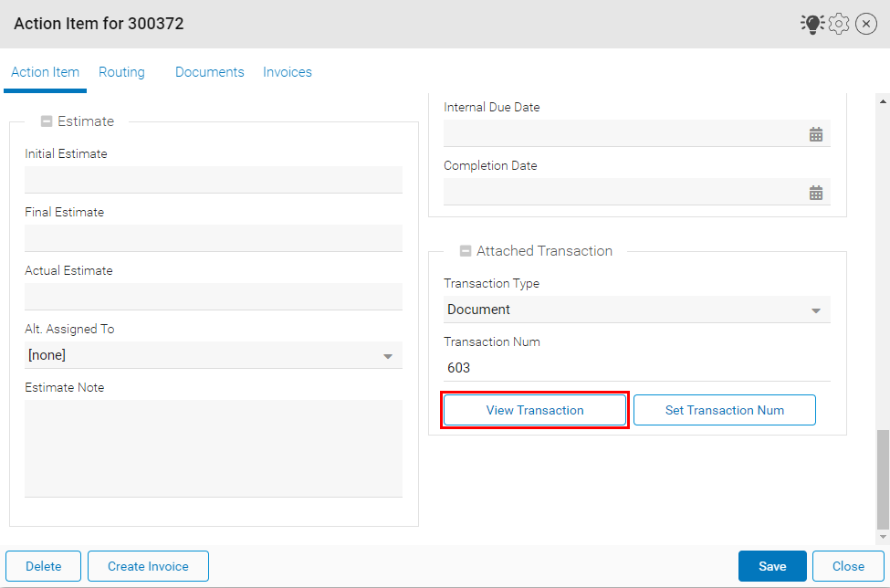Open Internal Due Date calendar picker
The width and height of the screenshot is (890, 588).
click(x=815, y=134)
